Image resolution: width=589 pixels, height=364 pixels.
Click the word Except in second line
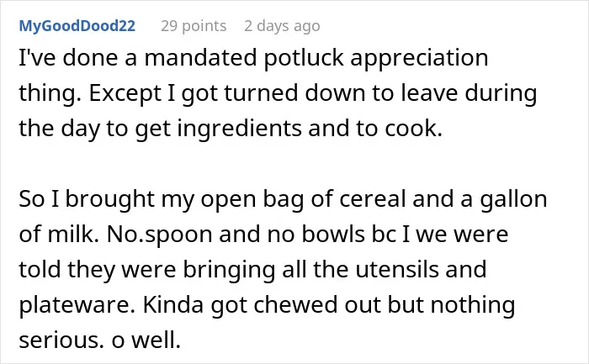pos(125,93)
